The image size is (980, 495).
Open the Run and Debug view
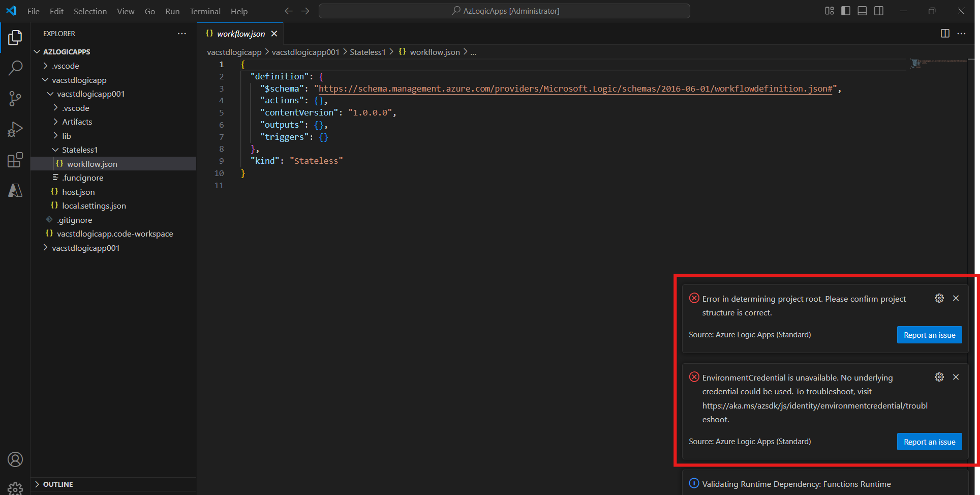click(x=15, y=129)
